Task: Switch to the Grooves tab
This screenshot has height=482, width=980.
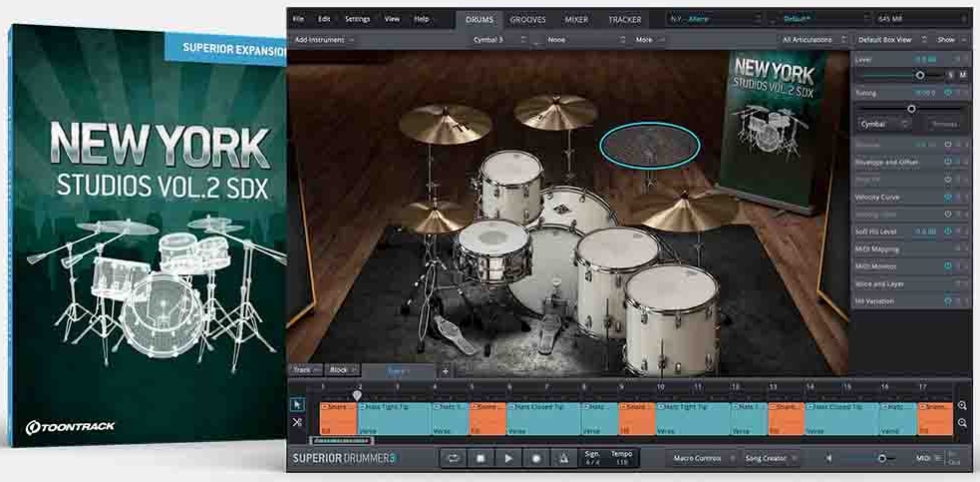Action: coord(527,19)
